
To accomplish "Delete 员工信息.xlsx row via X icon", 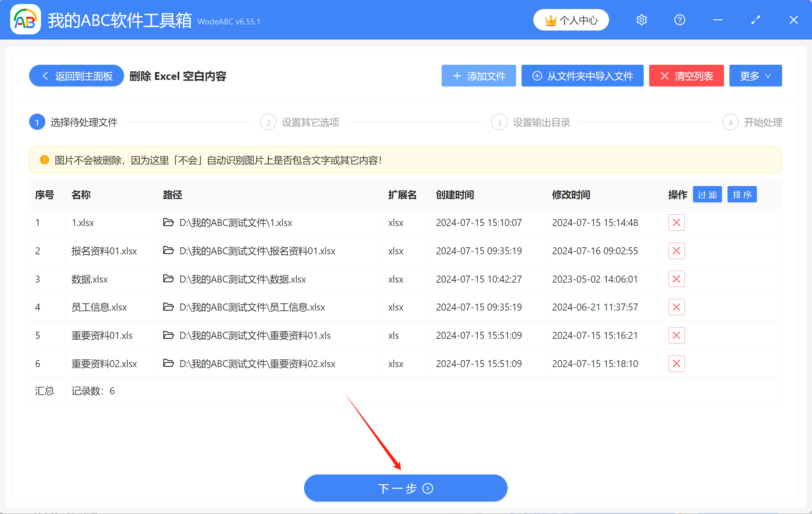I will (x=676, y=307).
